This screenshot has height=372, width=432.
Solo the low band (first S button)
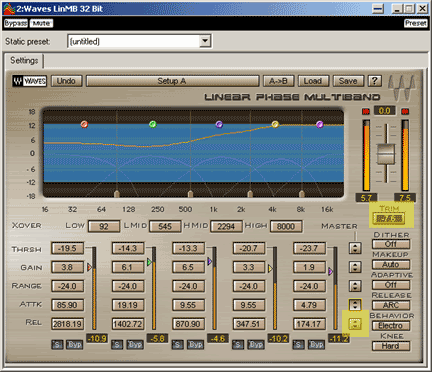click(x=57, y=344)
